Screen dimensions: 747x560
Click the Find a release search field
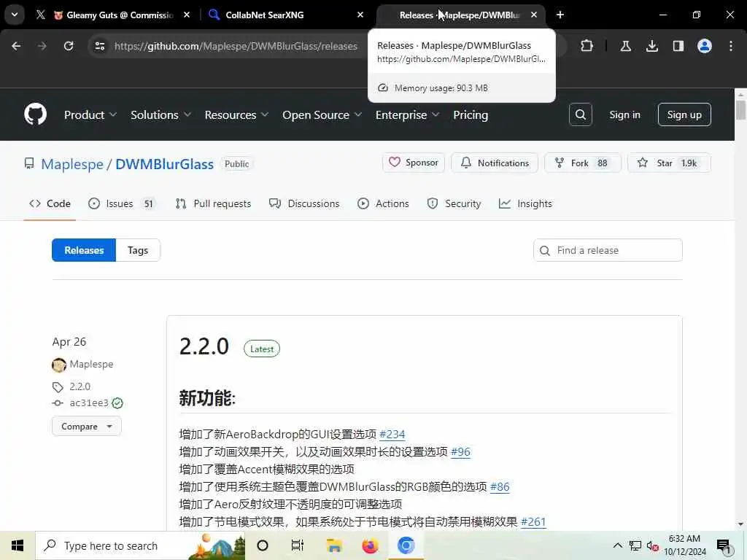pos(608,250)
